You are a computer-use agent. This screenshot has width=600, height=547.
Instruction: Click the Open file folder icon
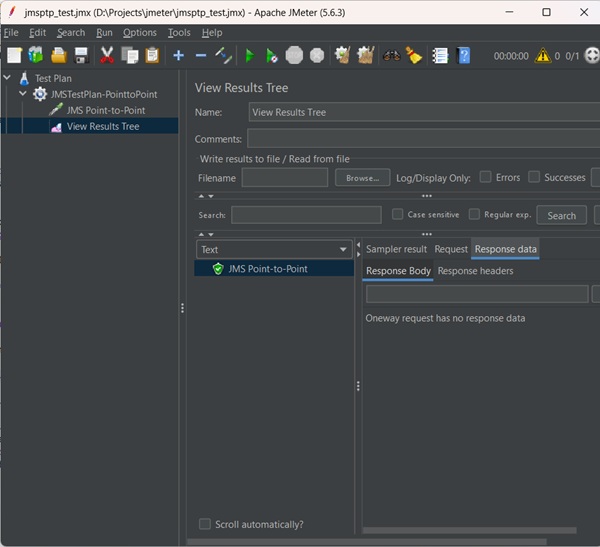59,55
